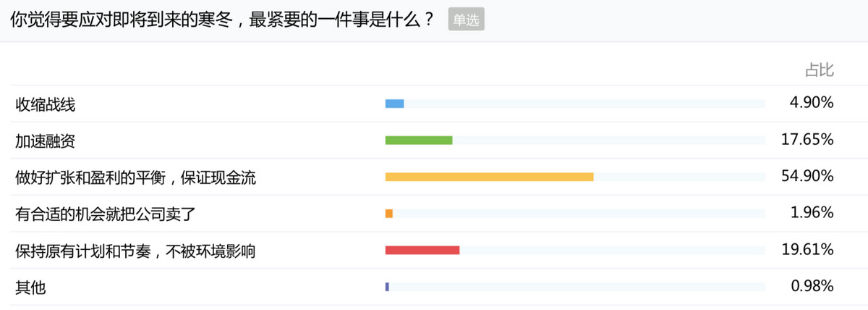Click the yellow 54.90% progress bar

[489, 177]
